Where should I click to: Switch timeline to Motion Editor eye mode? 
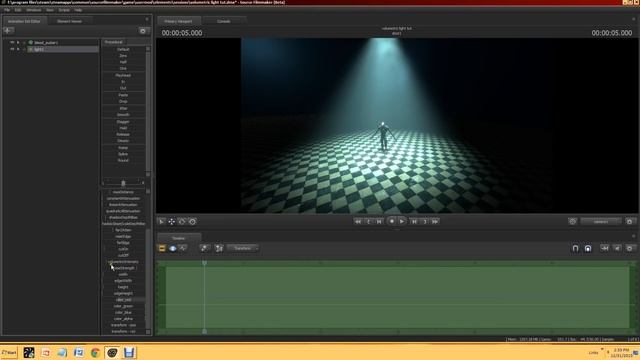pyautogui.click(x=173, y=248)
